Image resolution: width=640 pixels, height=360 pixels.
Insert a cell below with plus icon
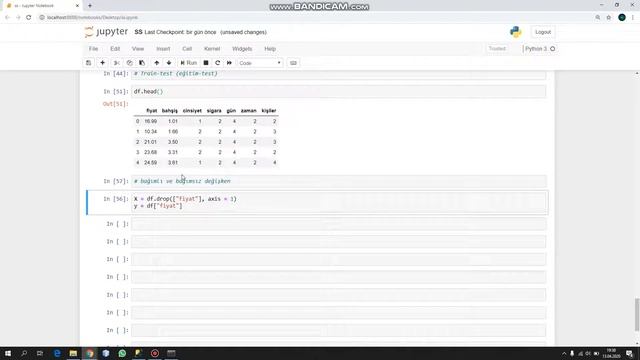[102, 63]
